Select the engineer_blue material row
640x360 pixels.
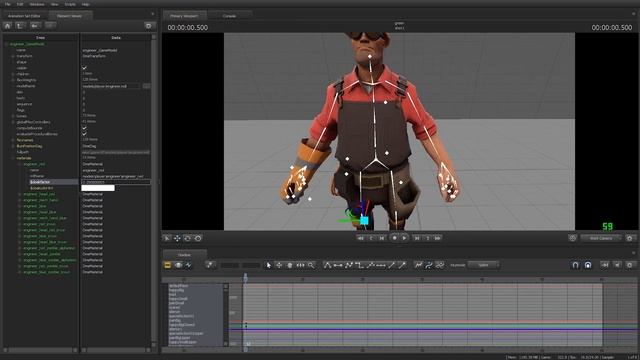tap(35, 206)
